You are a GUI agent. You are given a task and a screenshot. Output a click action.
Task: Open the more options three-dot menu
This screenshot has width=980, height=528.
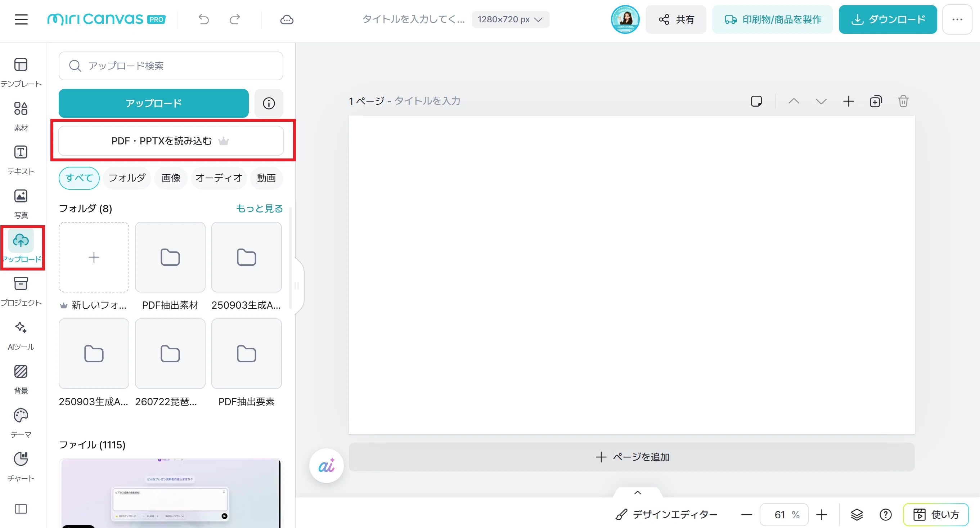coord(957,19)
